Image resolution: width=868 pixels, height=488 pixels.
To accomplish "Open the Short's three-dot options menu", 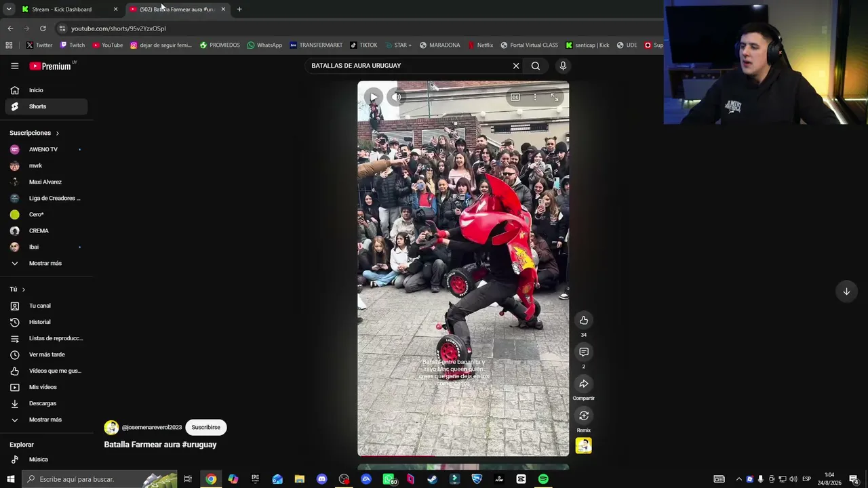I will tap(535, 98).
